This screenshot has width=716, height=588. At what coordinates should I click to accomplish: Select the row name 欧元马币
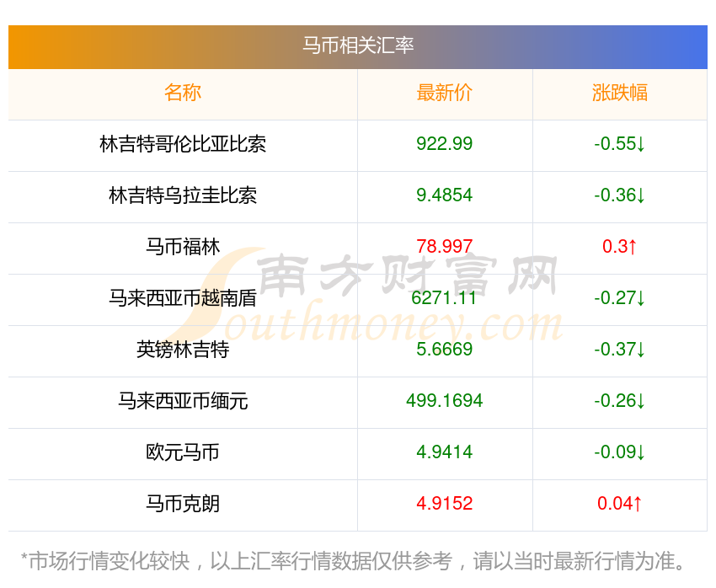183,452
